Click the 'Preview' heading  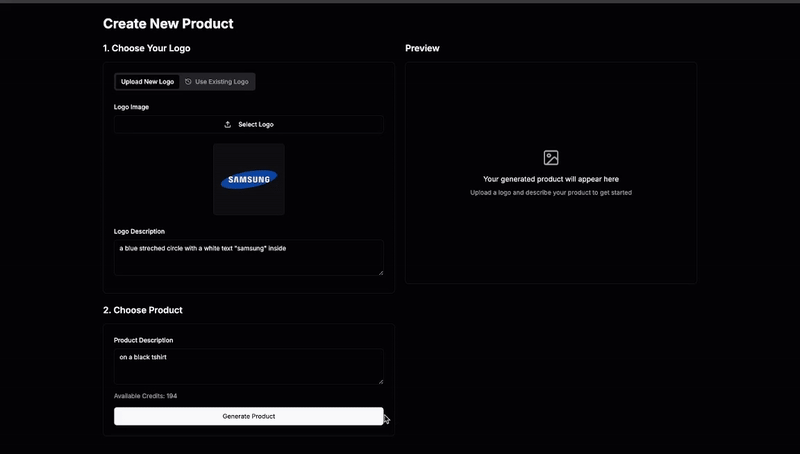[x=422, y=48]
